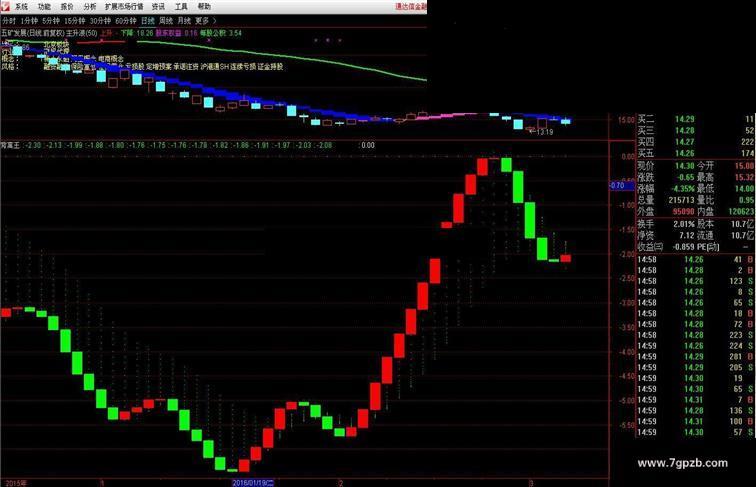756x487 pixels.
Task: Select the 周线 period tab
Action: pyautogui.click(x=166, y=21)
